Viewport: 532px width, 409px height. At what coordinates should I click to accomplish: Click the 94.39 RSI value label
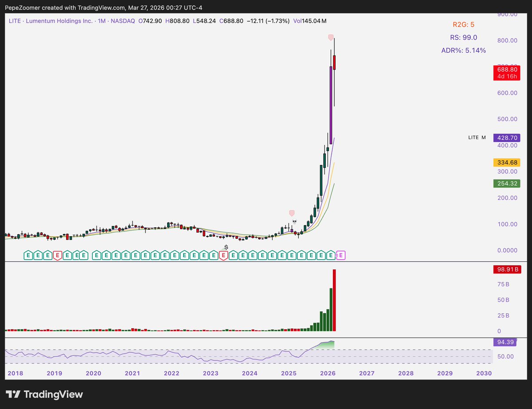point(505,342)
